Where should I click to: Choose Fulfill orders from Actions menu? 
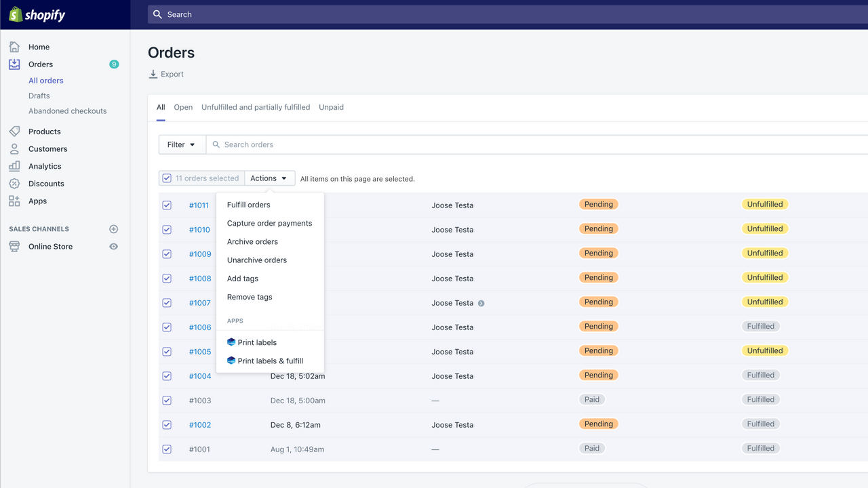(x=249, y=205)
